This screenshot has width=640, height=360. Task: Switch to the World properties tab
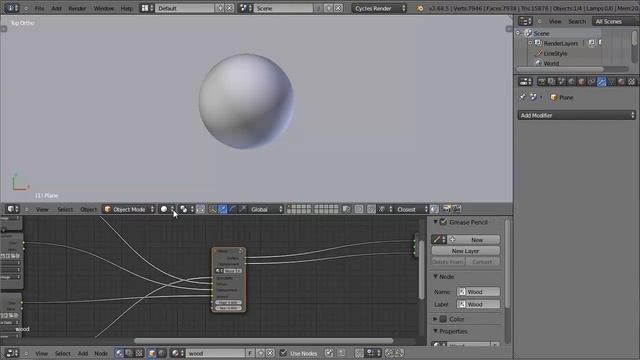(571, 82)
